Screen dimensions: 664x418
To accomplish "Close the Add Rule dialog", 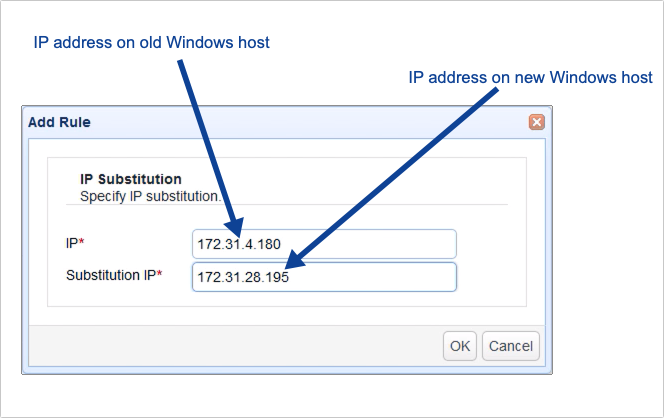I will [x=536, y=122].
